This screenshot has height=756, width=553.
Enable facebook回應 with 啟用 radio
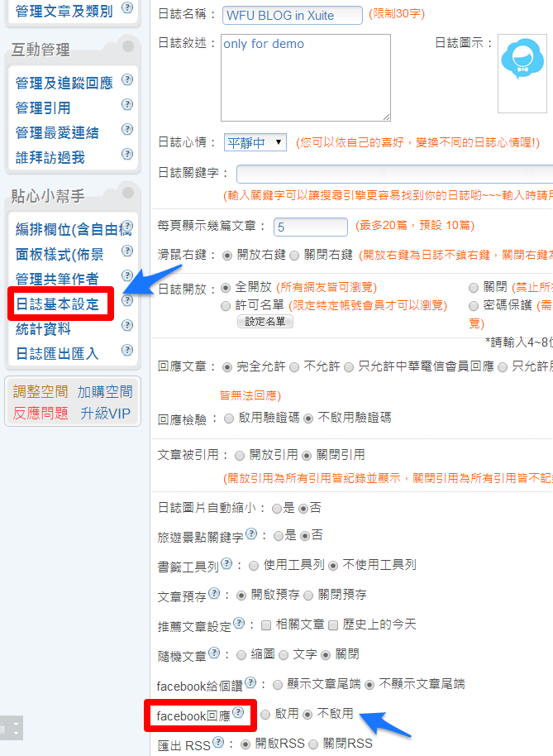(265, 715)
